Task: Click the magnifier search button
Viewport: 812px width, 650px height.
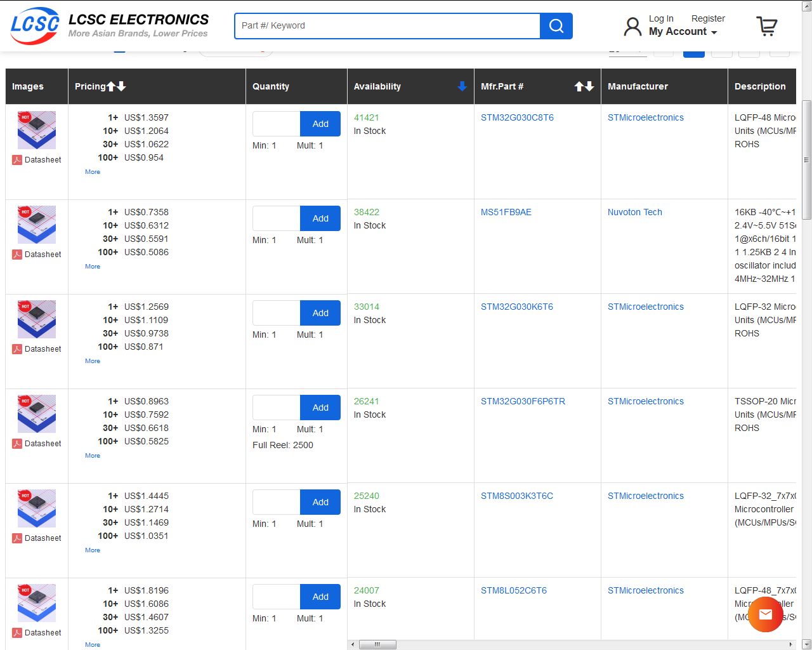Action: 556,26
